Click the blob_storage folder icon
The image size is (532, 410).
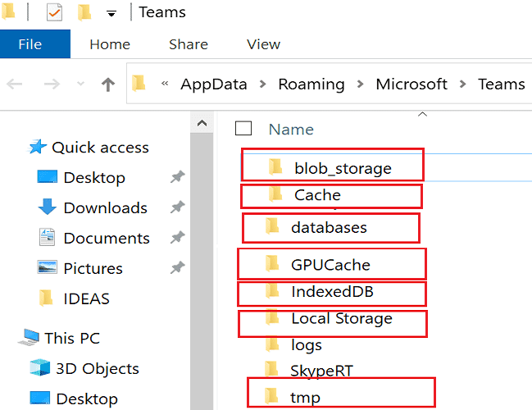click(x=275, y=166)
